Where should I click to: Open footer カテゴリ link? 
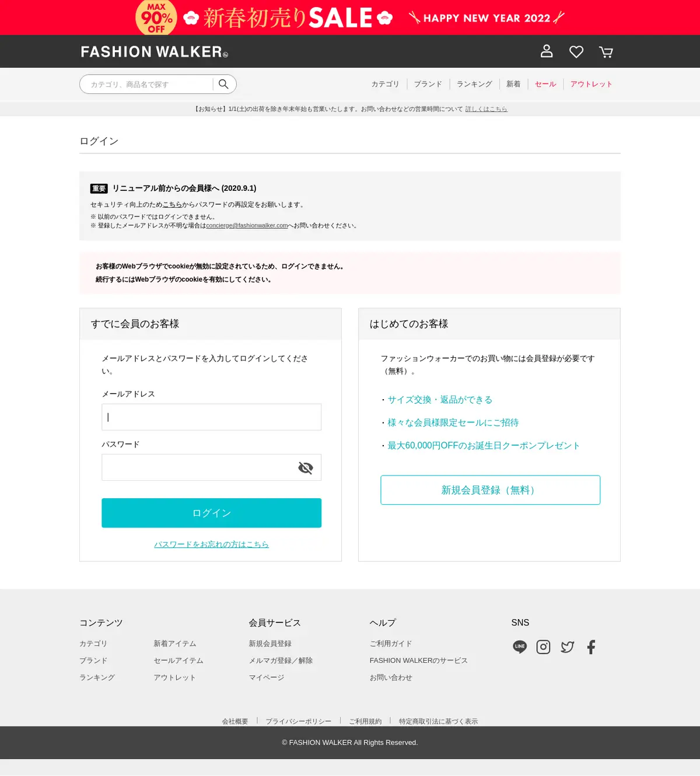93,644
